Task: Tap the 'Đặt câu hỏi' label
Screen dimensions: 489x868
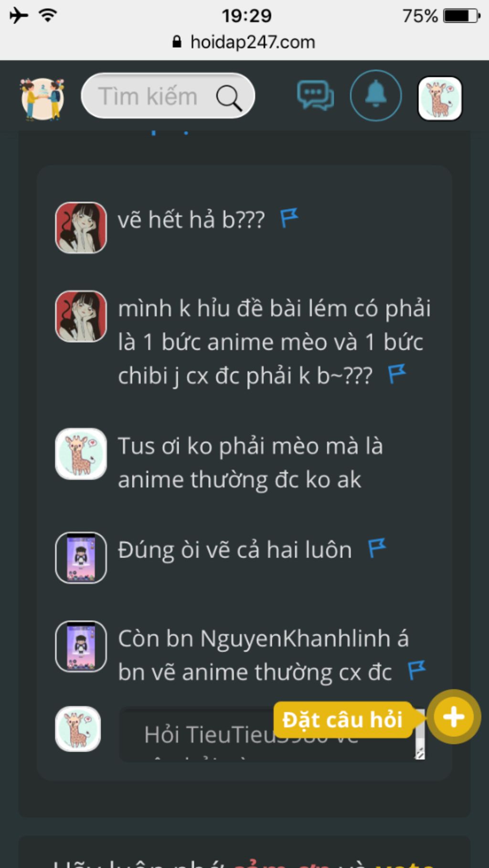Action: (x=342, y=719)
